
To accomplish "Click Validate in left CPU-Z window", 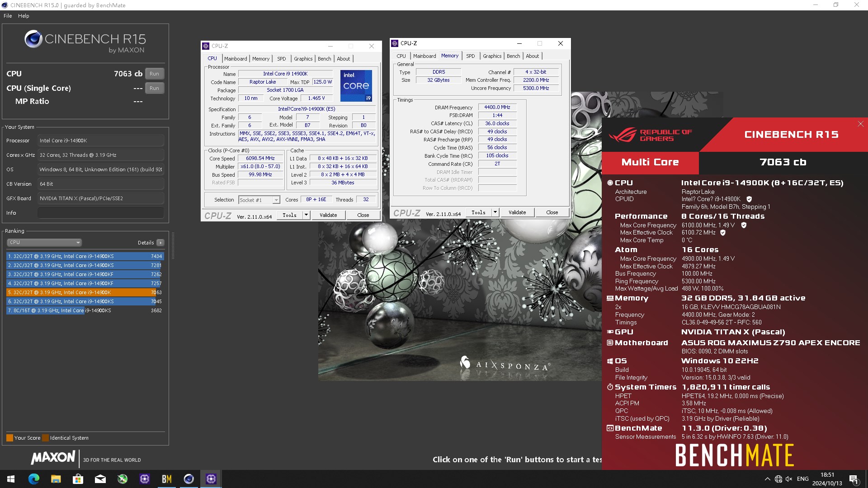I will pyautogui.click(x=328, y=215).
